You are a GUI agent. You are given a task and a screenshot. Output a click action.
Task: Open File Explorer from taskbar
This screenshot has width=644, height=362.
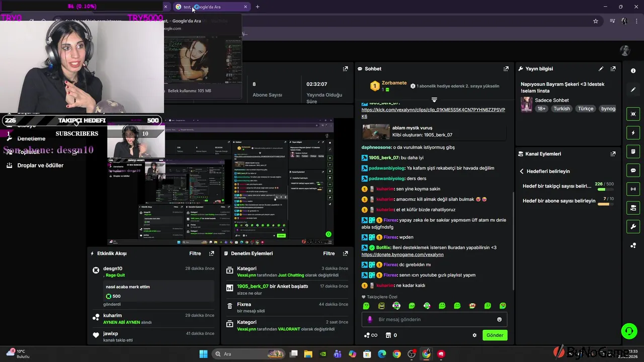point(308,354)
